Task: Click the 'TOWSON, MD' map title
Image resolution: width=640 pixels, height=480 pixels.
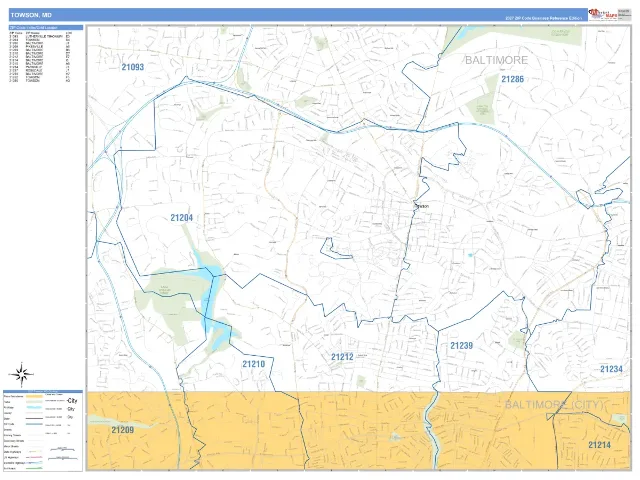Action: [31, 15]
